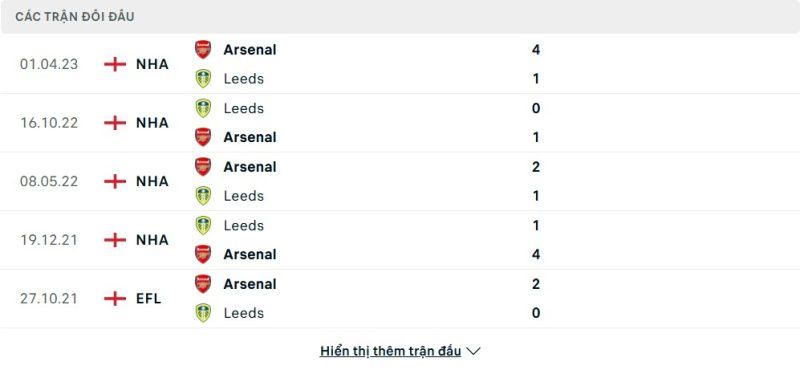Click England flag beside 19.12.21 date
Screen dimensions: 800x374
tap(115, 240)
